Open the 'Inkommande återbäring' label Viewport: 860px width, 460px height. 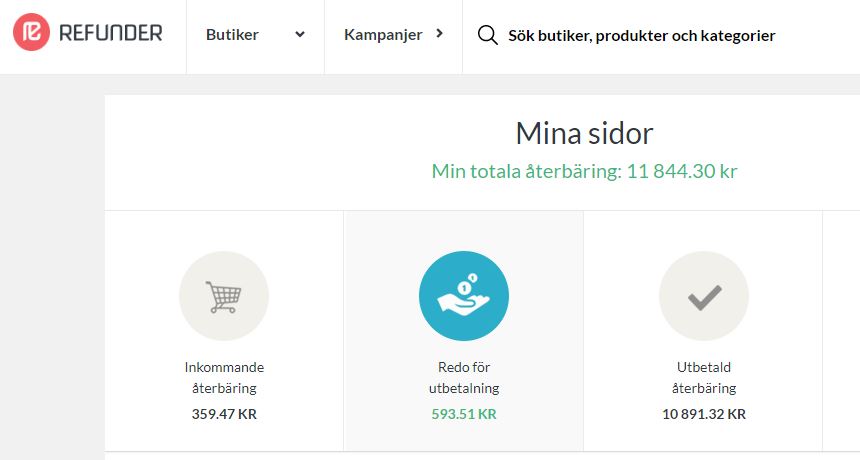pyautogui.click(x=224, y=377)
